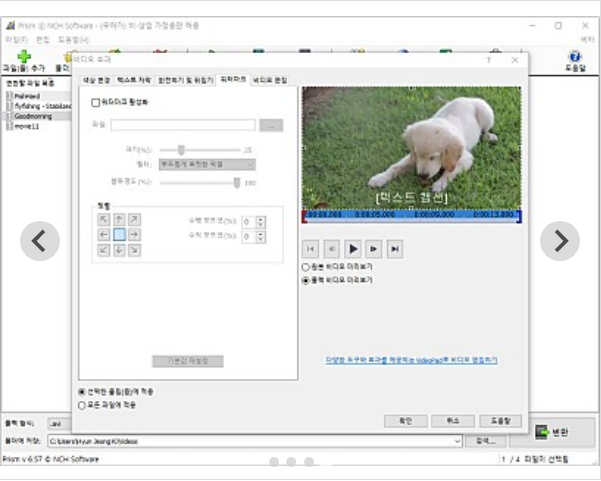Align watermark to bottom-right arrow

coord(135,250)
